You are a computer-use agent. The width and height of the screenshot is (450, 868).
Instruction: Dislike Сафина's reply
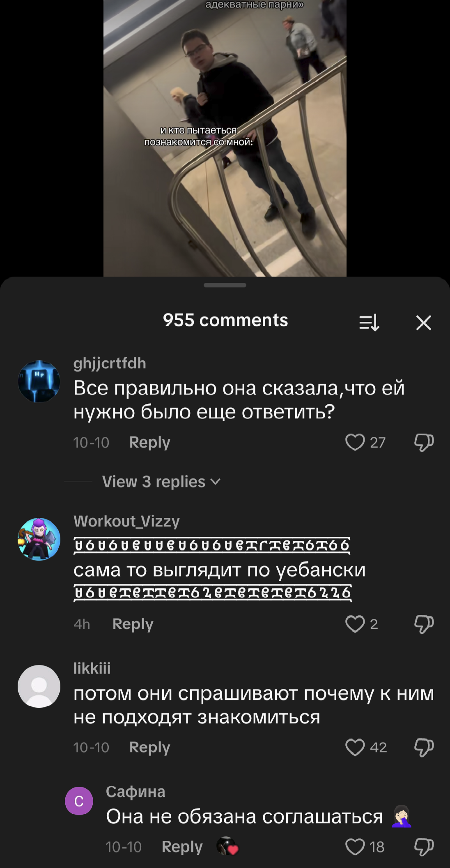[x=424, y=847]
